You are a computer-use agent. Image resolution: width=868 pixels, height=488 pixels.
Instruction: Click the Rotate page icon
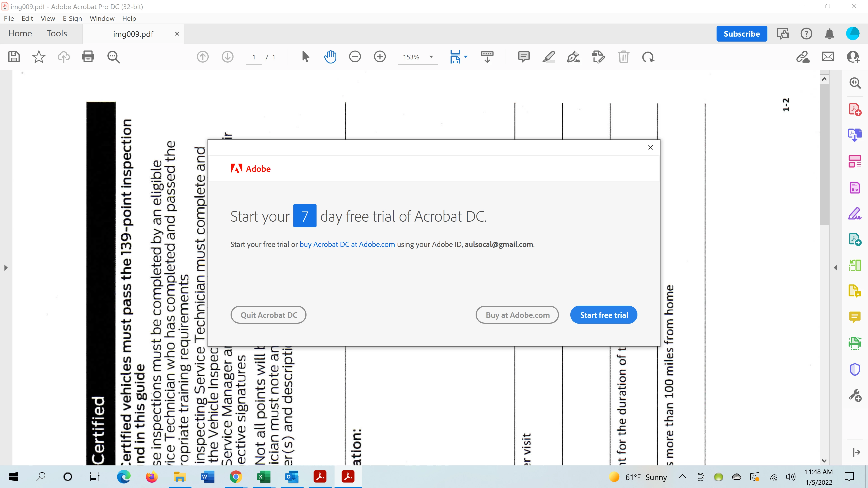pos(648,57)
